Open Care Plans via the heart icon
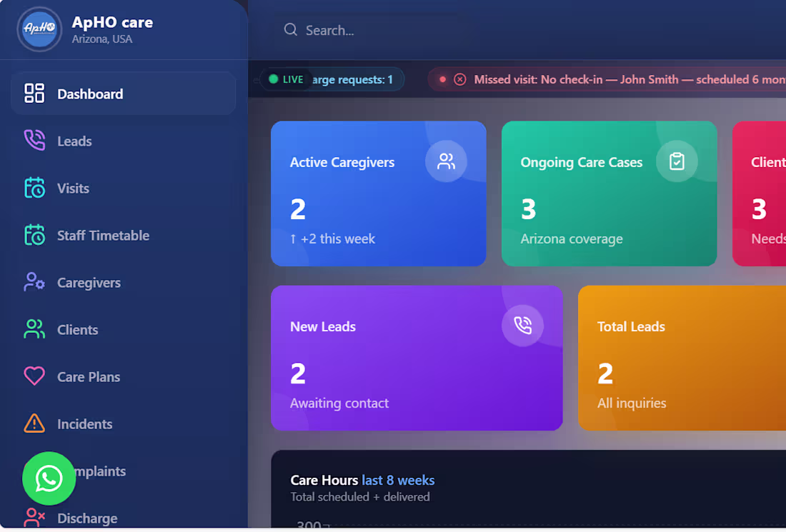Screen dimensions: 786x532 click(34, 376)
